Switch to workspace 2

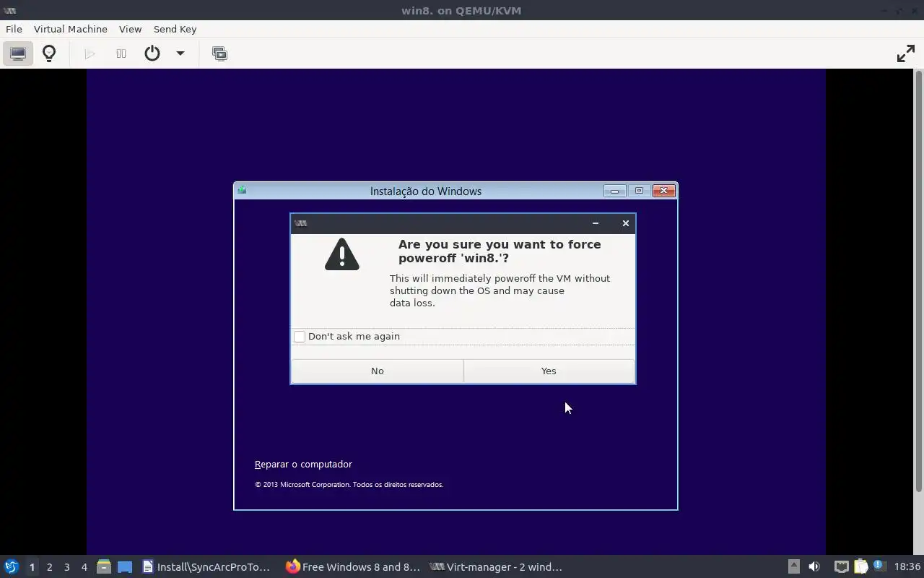pyautogui.click(x=49, y=567)
